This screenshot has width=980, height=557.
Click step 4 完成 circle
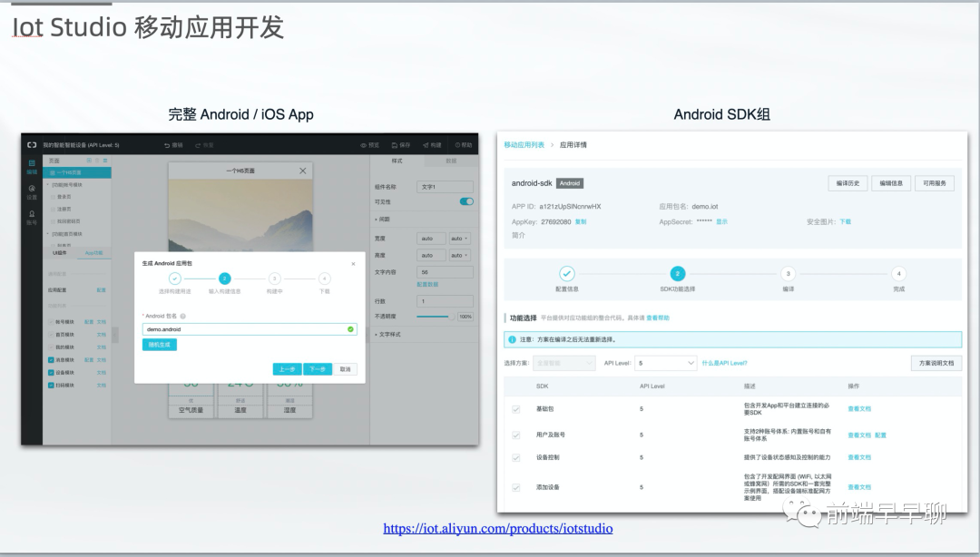point(898,274)
